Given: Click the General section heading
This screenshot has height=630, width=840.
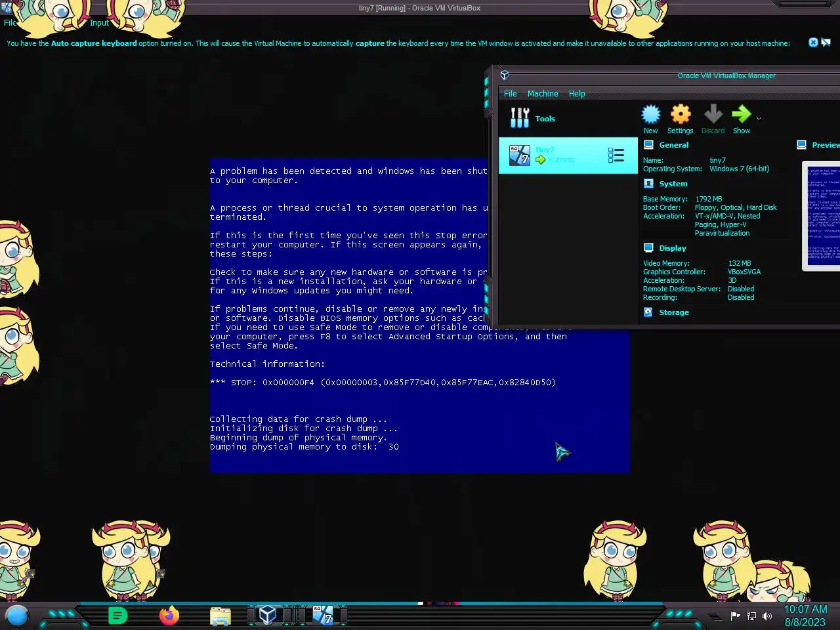Looking at the screenshot, I should point(673,145).
